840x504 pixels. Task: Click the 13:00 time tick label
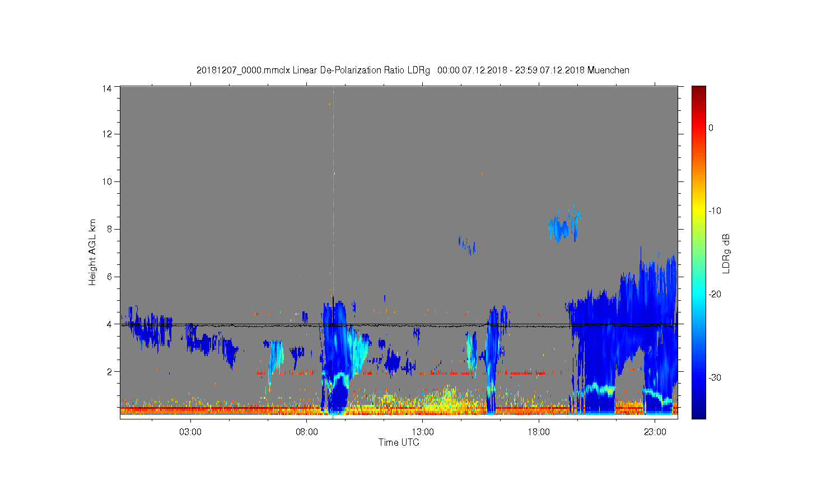click(x=423, y=432)
